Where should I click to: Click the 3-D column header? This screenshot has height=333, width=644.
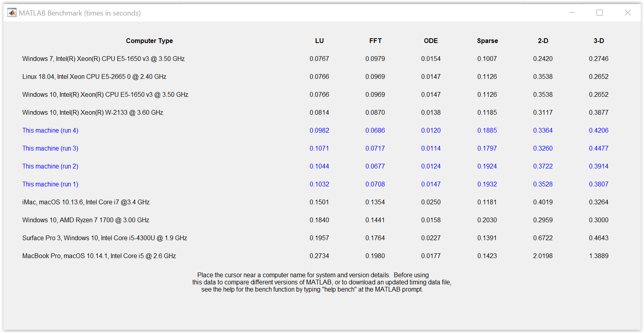pos(599,41)
